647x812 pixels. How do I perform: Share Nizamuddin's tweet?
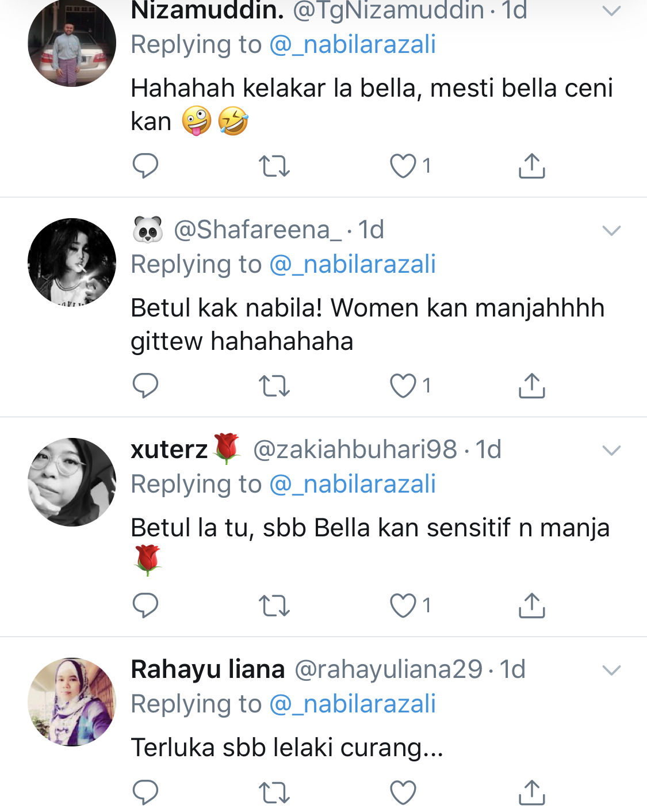tap(531, 166)
